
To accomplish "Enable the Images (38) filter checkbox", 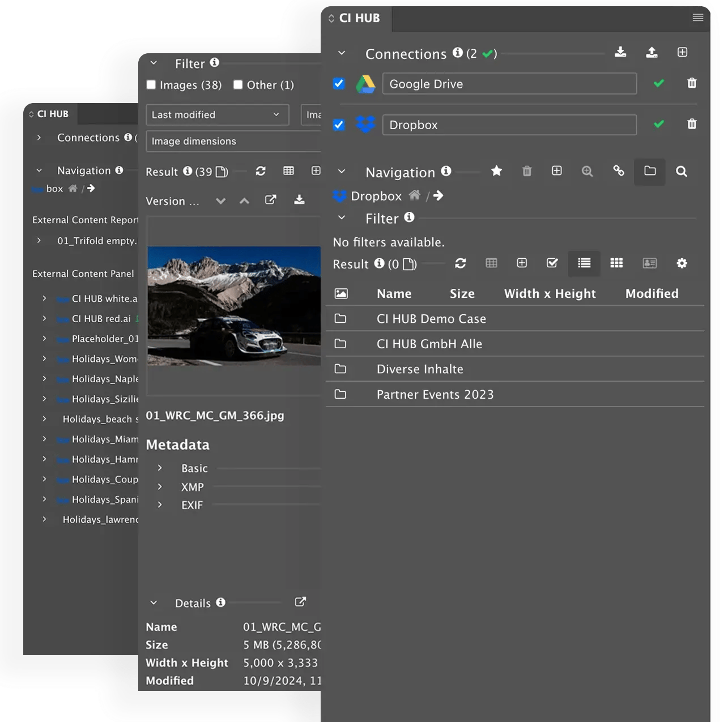I will coord(151,85).
